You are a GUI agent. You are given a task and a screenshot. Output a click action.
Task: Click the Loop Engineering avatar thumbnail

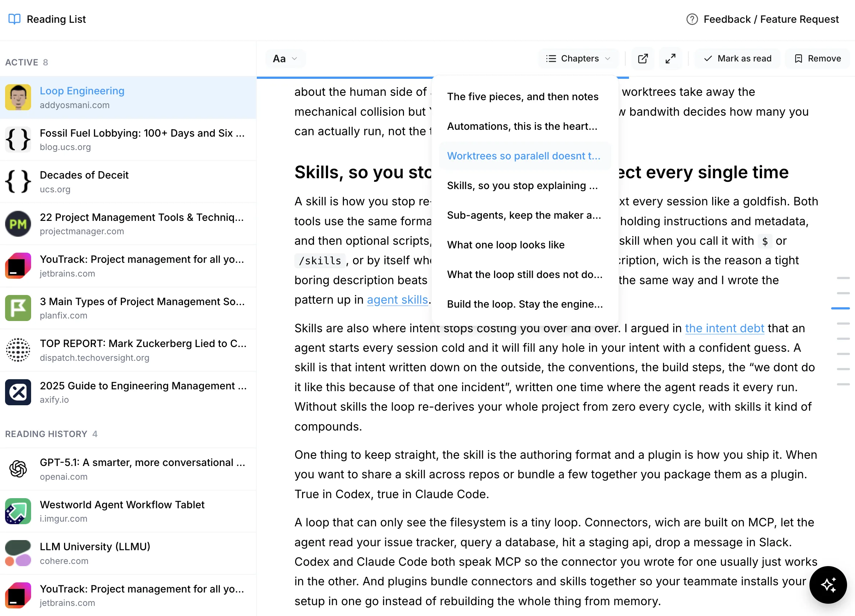click(18, 97)
